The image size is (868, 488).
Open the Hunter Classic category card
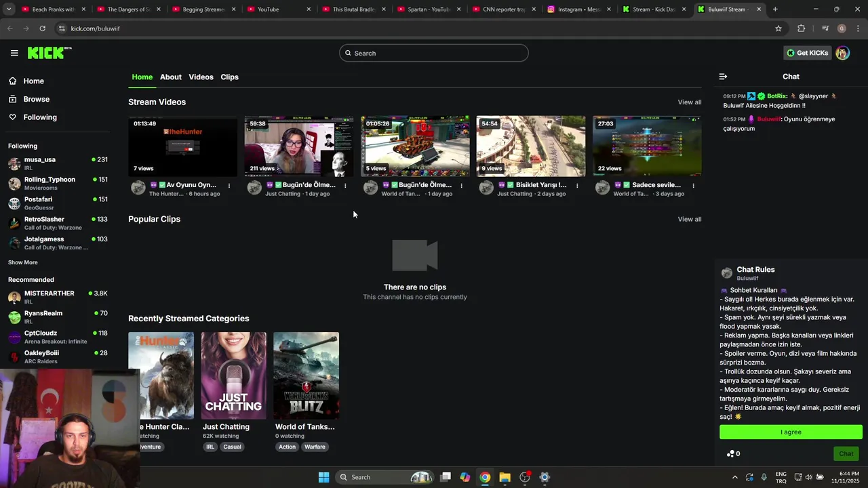coord(161,375)
